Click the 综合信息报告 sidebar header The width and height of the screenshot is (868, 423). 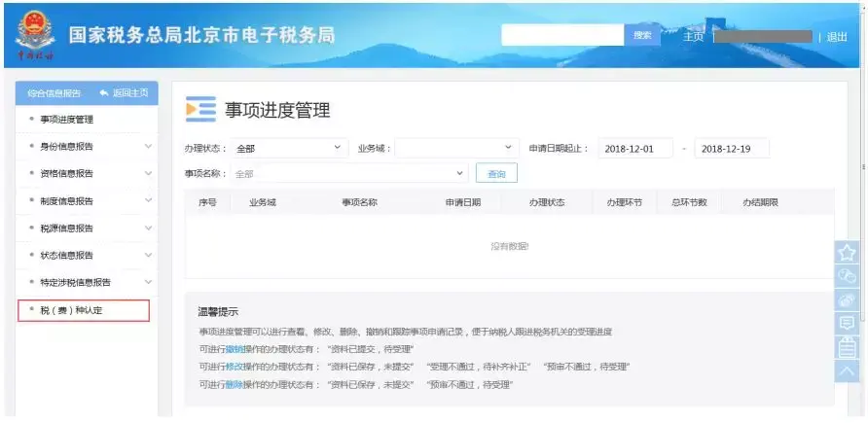point(54,93)
